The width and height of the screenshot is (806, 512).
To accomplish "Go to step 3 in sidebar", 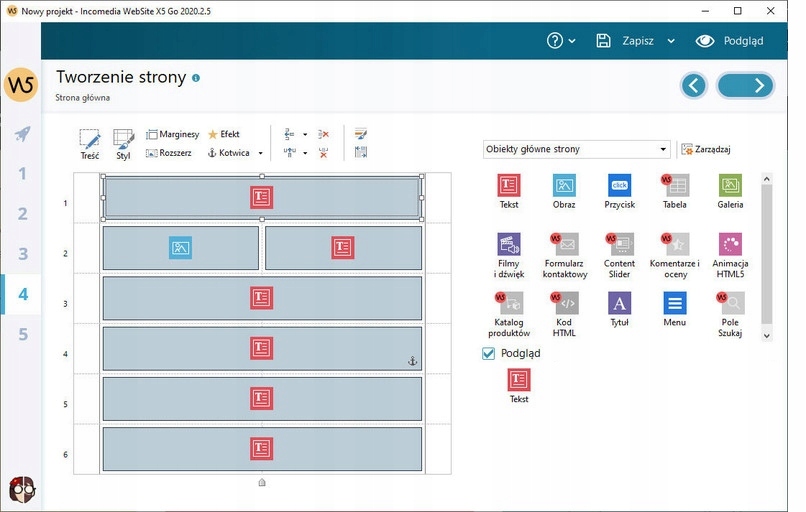I will [22, 254].
